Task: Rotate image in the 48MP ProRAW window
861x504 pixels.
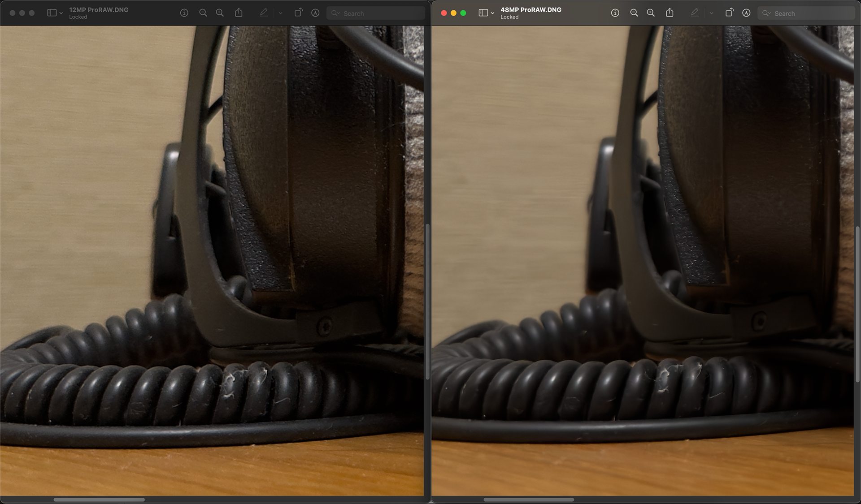Action: pyautogui.click(x=729, y=13)
